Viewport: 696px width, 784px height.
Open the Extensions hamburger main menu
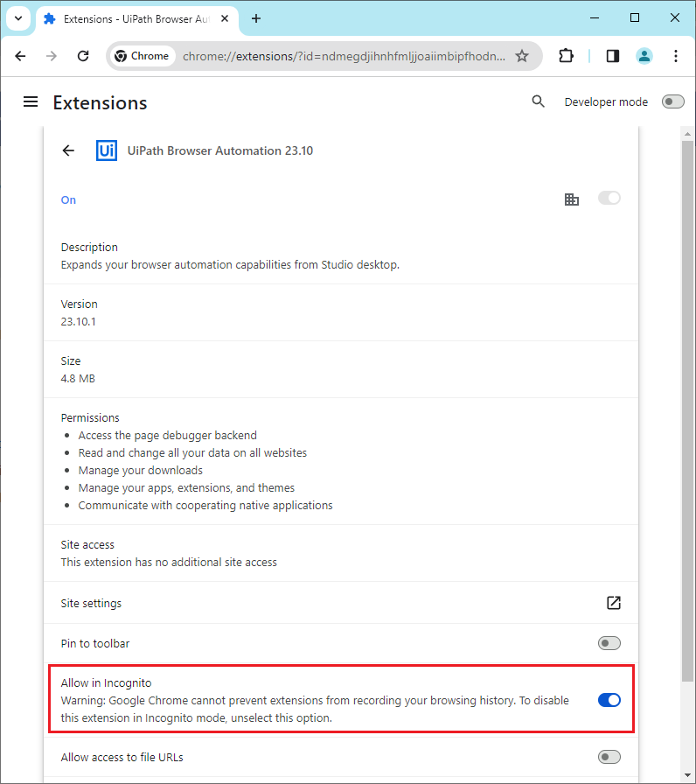point(31,102)
